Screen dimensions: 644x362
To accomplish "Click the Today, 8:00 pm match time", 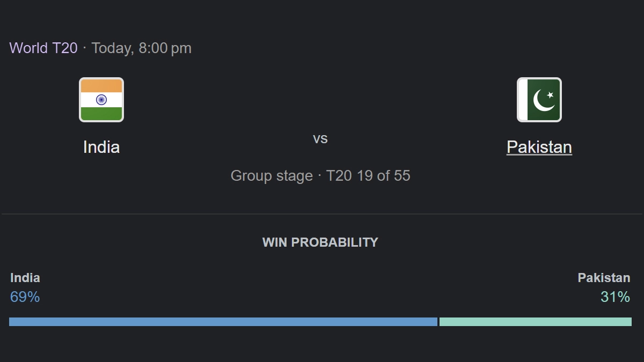I will point(141,48).
